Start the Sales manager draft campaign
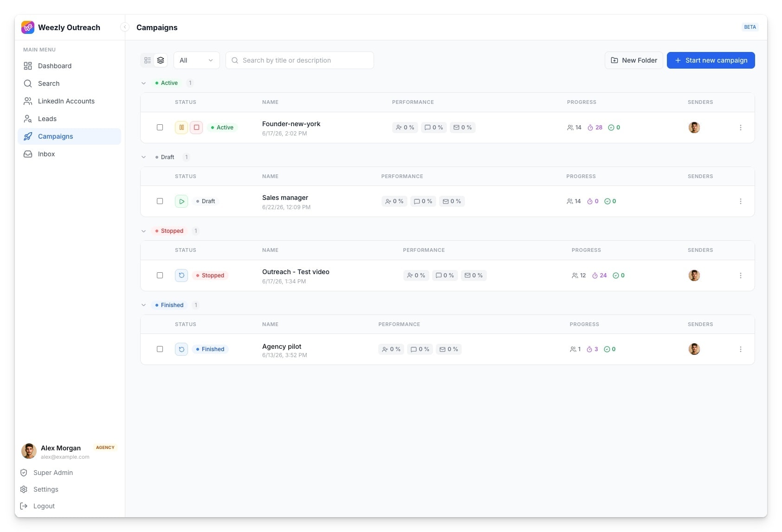The image size is (782, 532). pos(181,201)
